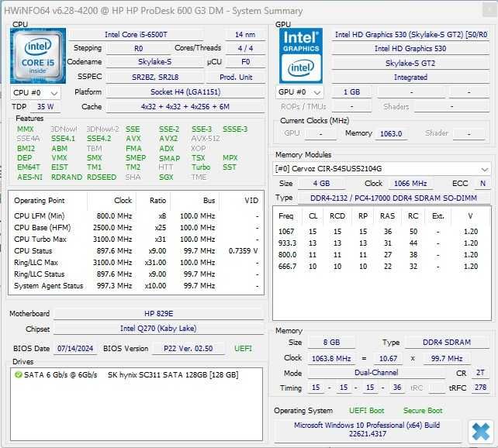Viewport: 498px width, 448px height.
Task: Click the CPU Status voltage 0.7359 V
Action: pos(244,251)
